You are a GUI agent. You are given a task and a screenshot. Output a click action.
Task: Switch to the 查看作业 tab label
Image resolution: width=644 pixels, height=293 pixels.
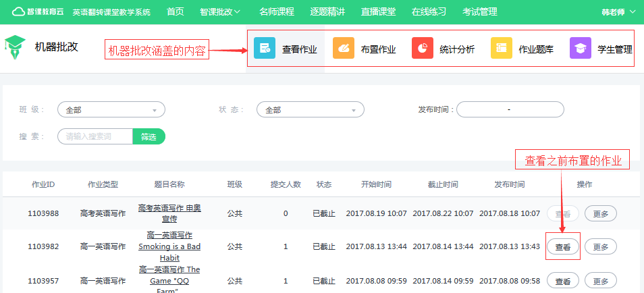300,50
